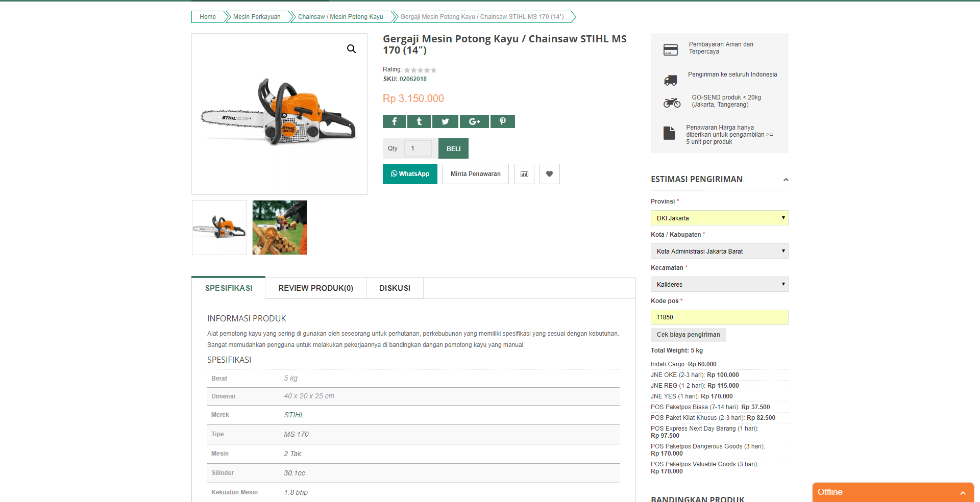Expand the Offline chat widget

[x=893, y=492]
